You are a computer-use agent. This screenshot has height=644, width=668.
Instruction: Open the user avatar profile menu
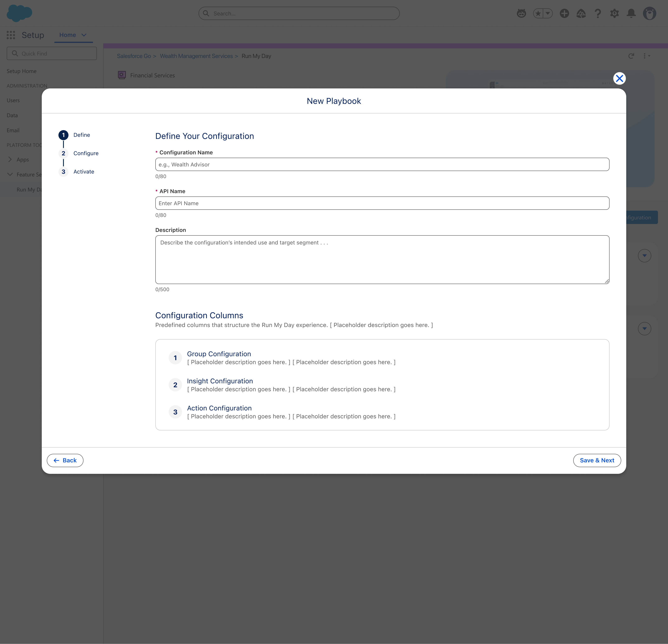650,13
